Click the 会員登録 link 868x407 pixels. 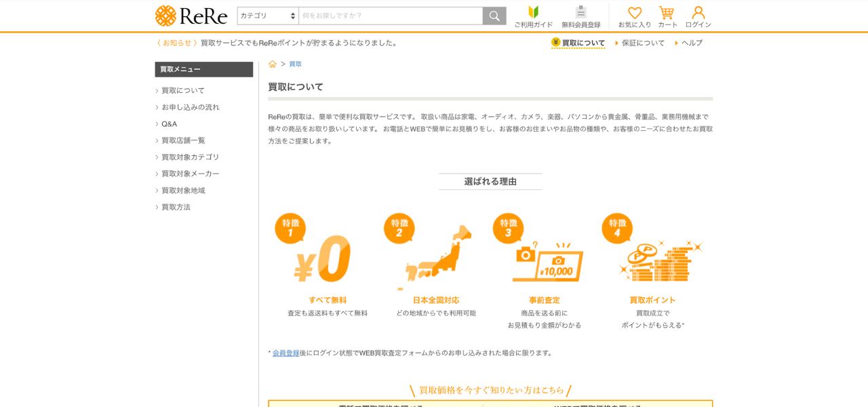285,353
